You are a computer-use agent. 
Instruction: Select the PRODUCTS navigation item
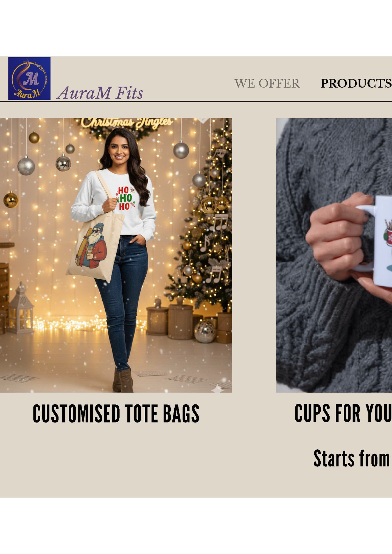coord(356,83)
